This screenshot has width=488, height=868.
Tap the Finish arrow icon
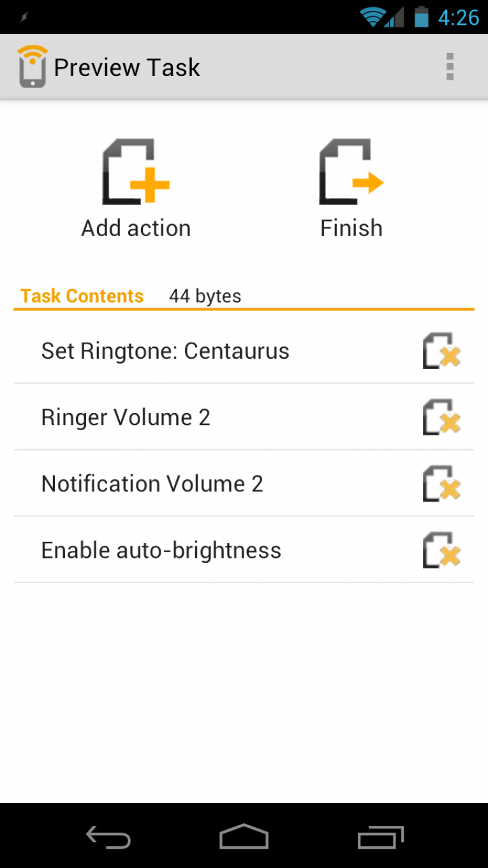click(x=351, y=172)
